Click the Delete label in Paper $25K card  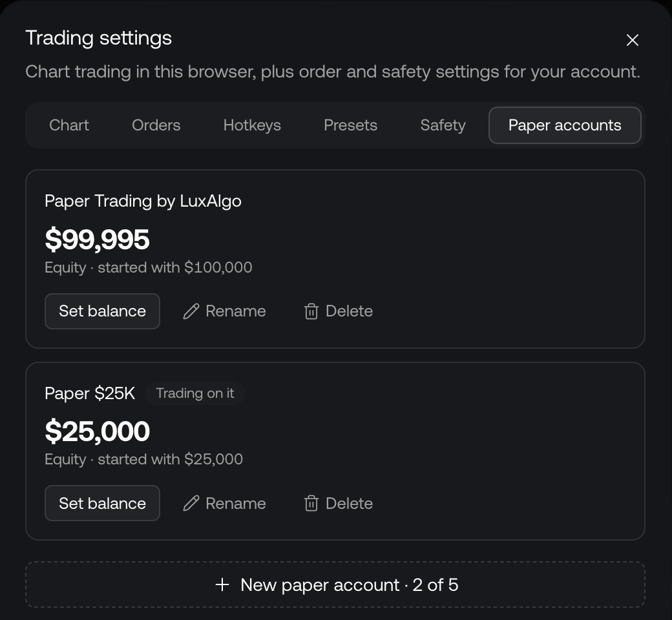pyautogui.click(x=350, y=503)
